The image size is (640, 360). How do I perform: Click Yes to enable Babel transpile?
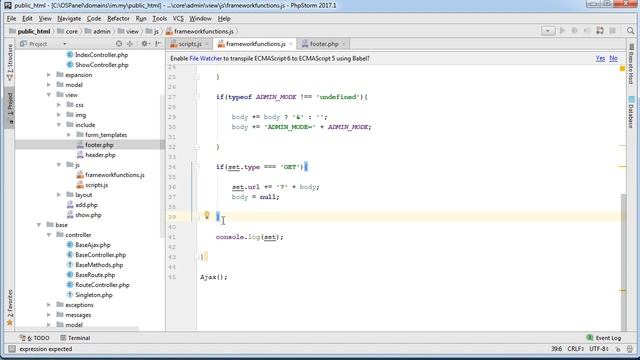(x=600, y=58)
